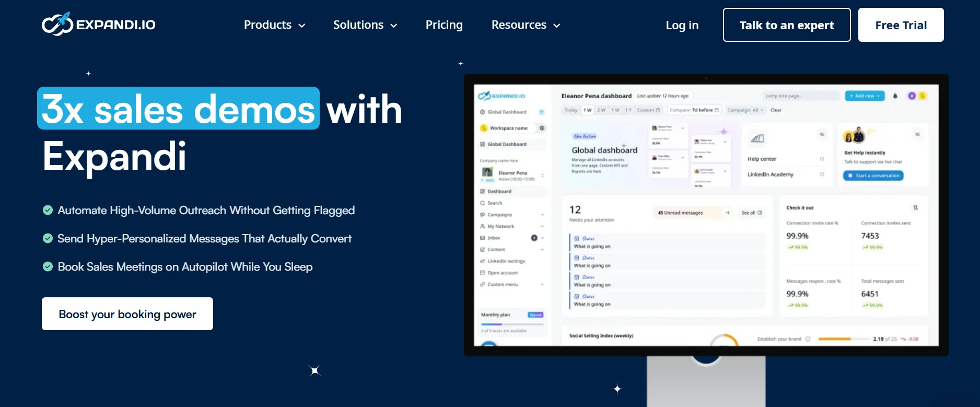The height and width of the screenshot is (407, 980).
Task: Click the Expandi.io logo in header
Action: (99, 25)
